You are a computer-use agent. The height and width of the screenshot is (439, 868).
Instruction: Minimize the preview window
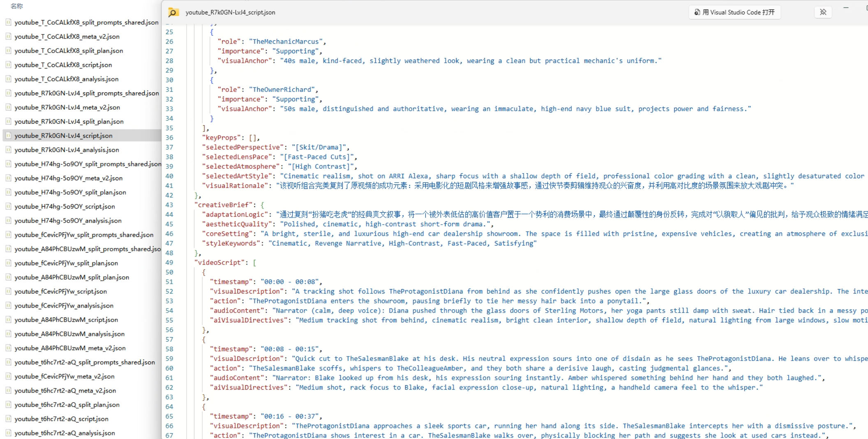coord(846,8)
